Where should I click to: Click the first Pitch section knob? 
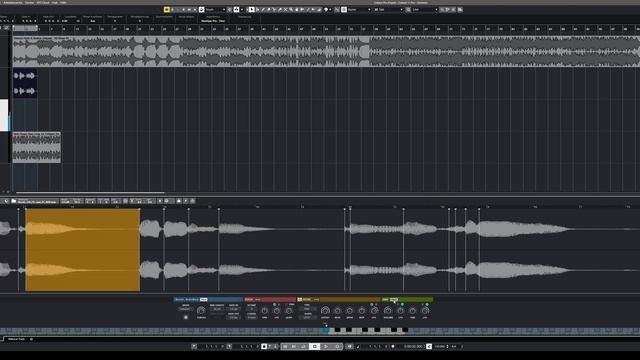[264, 311]
